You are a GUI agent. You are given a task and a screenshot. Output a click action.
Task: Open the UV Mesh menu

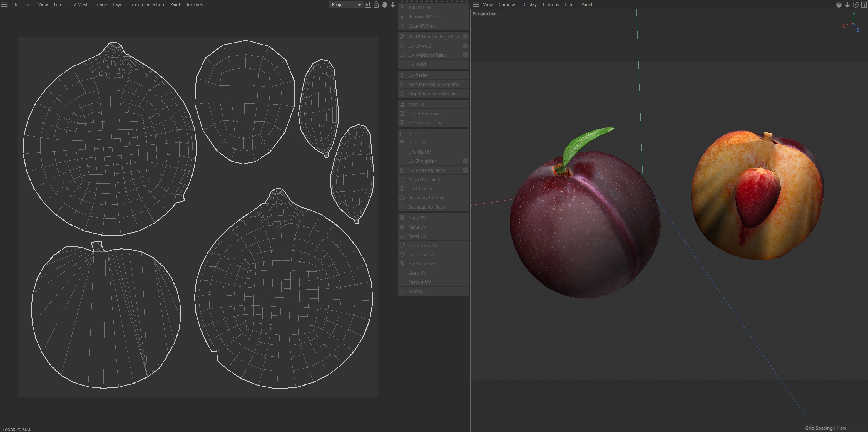tap(79, 5)
